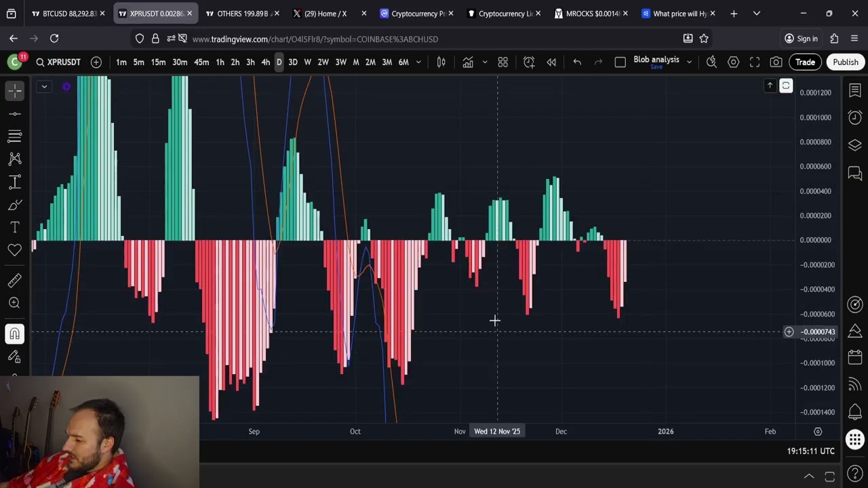Screen dimensions: 868x488
Task: Select the D daily timeframe
Action: tap(279, 62)
